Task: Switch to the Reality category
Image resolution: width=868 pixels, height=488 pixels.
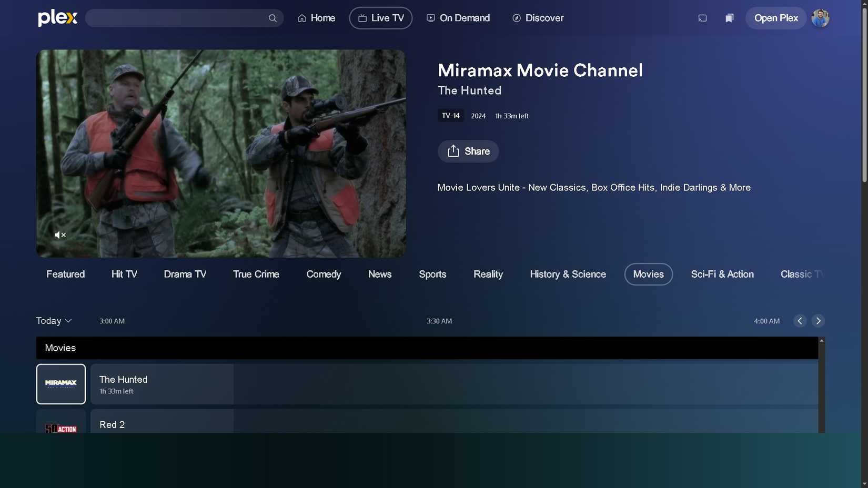Action: click(x=488, y=274)
